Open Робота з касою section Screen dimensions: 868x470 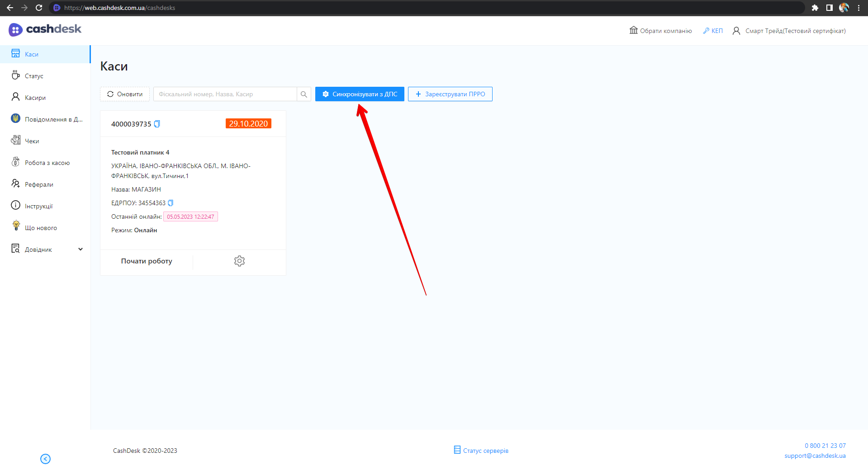pos(47,163)
